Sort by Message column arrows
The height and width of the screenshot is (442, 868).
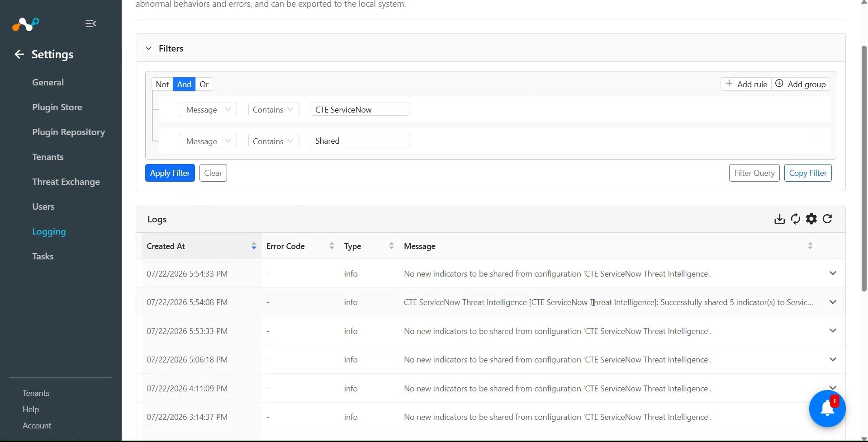coord(810,246)
